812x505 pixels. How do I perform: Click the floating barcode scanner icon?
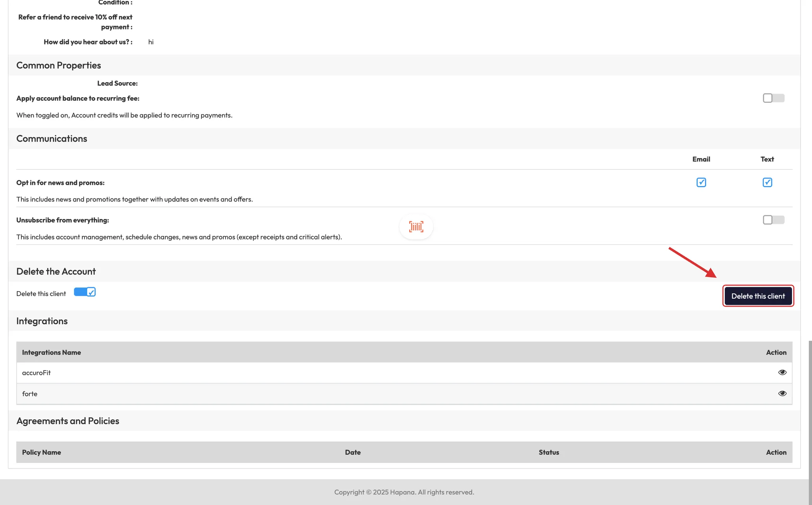pos(416,227)
